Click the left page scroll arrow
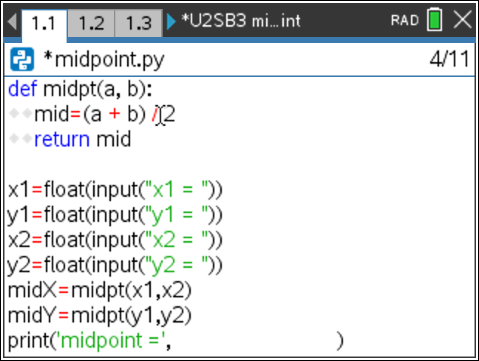Image resolution: width=479 pixels, height=361 pixels. [x=12, y=22]
